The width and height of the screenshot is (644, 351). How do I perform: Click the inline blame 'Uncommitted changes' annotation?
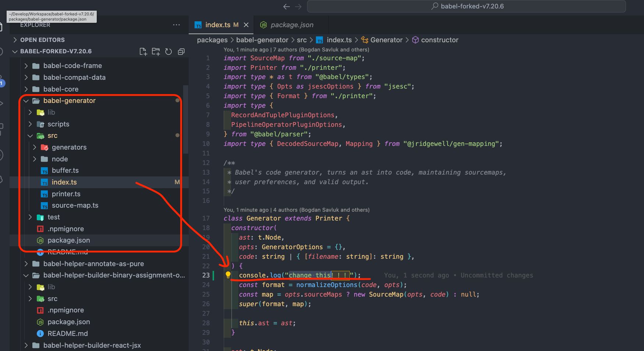pyautogui.click(x=497, y=275)
